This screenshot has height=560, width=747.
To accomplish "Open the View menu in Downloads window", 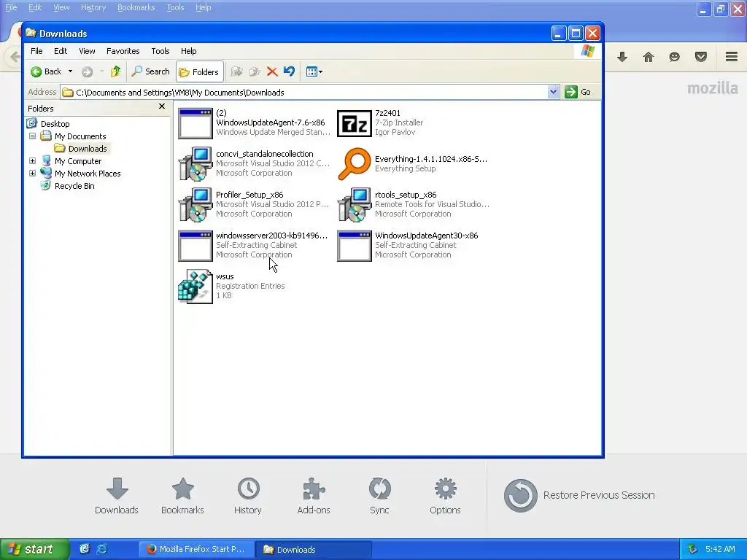I will click(87, 51).
